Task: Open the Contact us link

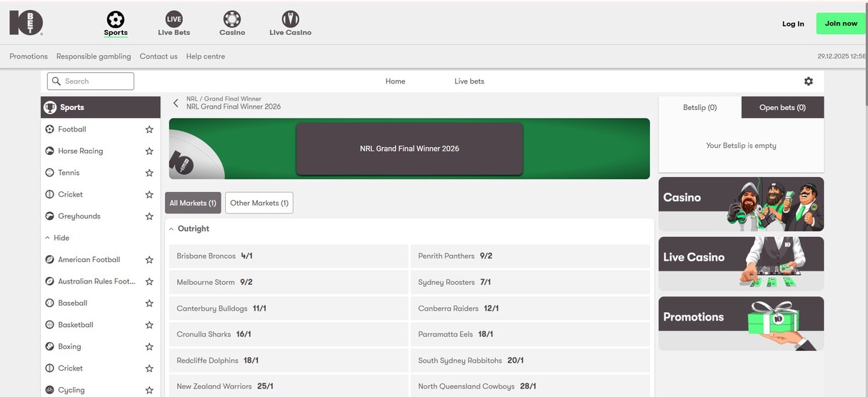Action: (159, 56)
